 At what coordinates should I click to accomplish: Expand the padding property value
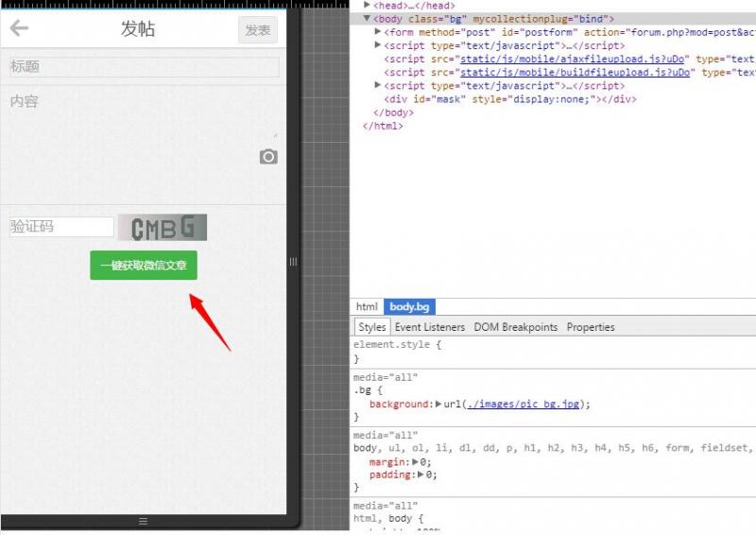pos(421,475)
